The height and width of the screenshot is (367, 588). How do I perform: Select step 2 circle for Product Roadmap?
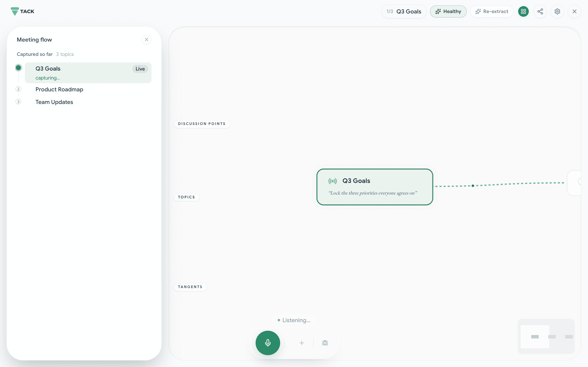18,89
